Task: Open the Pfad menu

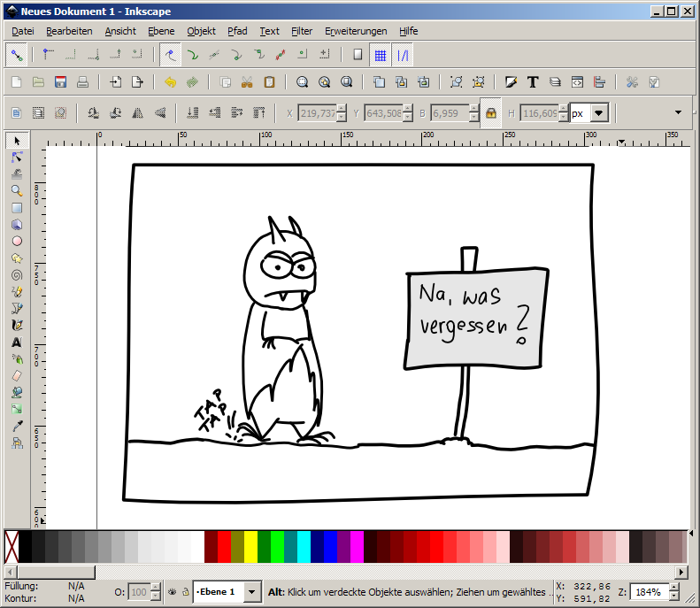Action: click(237, 31)
